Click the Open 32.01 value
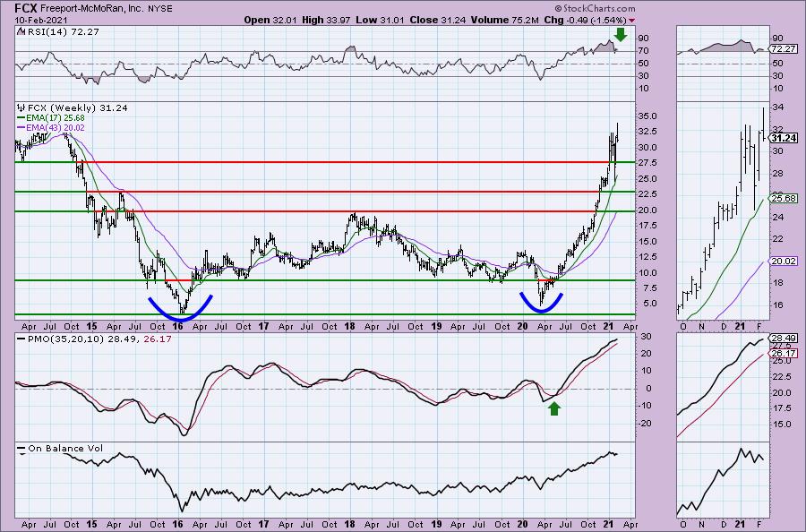This screenshot has width=806, height=532. (270, 20)
